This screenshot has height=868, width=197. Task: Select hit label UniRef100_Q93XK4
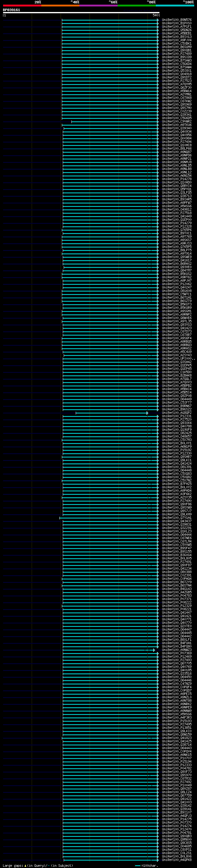177,423
